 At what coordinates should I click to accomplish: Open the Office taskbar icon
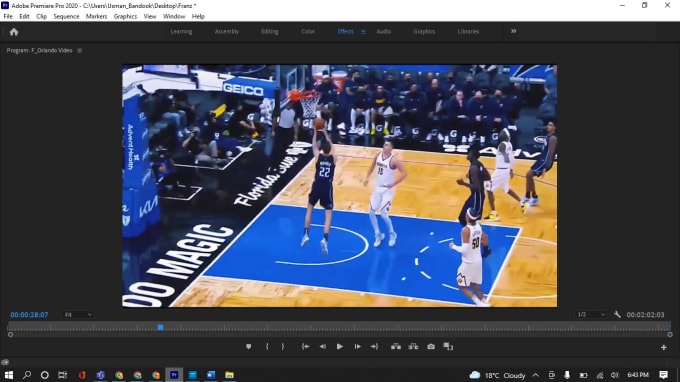coord(82,375)
